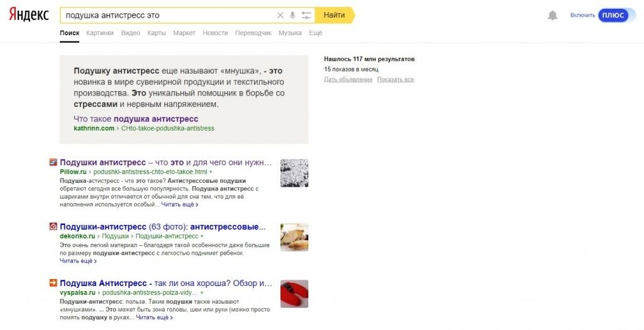Switch to the Видео tab
The width and height of the screenshot is (644, 330).
(x=131, y=33)
